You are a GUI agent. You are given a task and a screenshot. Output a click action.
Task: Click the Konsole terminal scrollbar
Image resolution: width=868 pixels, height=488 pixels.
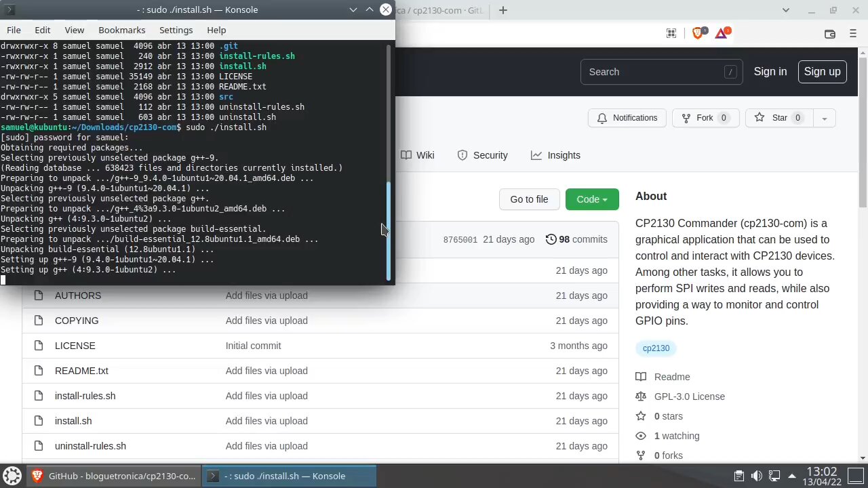(389, 230)
